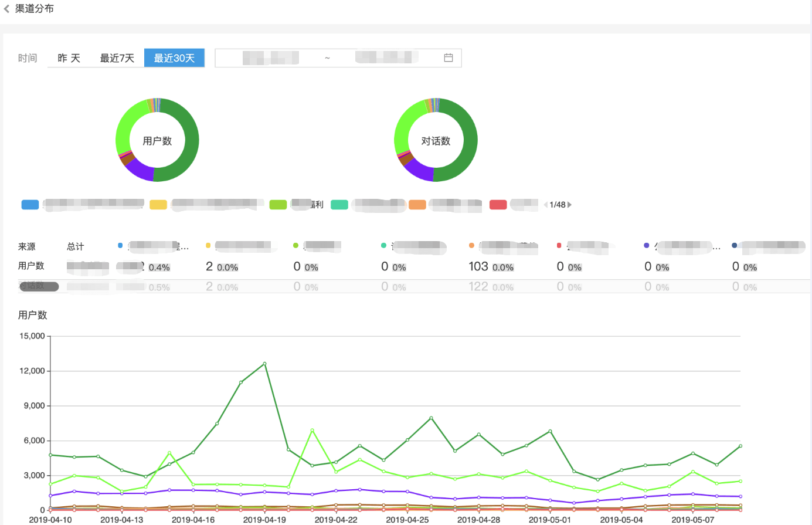Image resolution: width=812 pixels, height=525 pixels.
Task: Toggle the yellow legend swatch
Action: point(158,205)
